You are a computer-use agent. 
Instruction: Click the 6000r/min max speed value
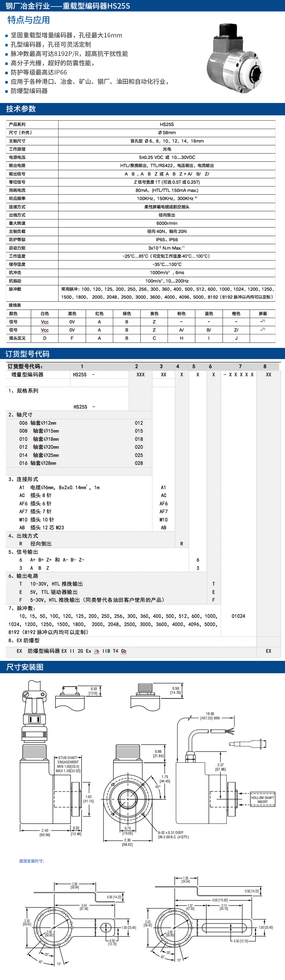166,223
